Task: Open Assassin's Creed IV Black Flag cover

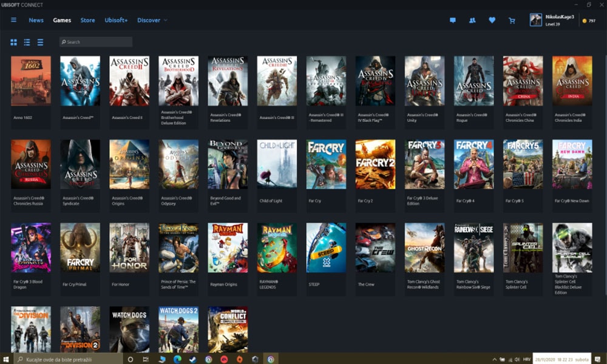Action: pyautogui.click(x=376, y=81)
